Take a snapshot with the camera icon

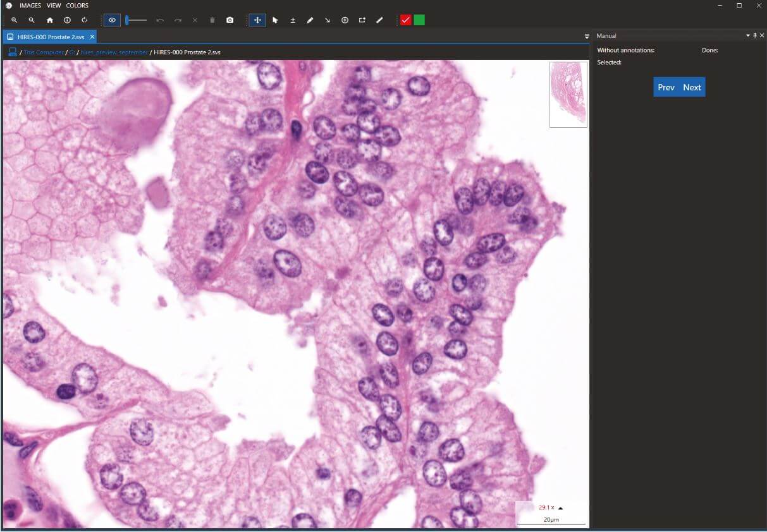[230, 20]
